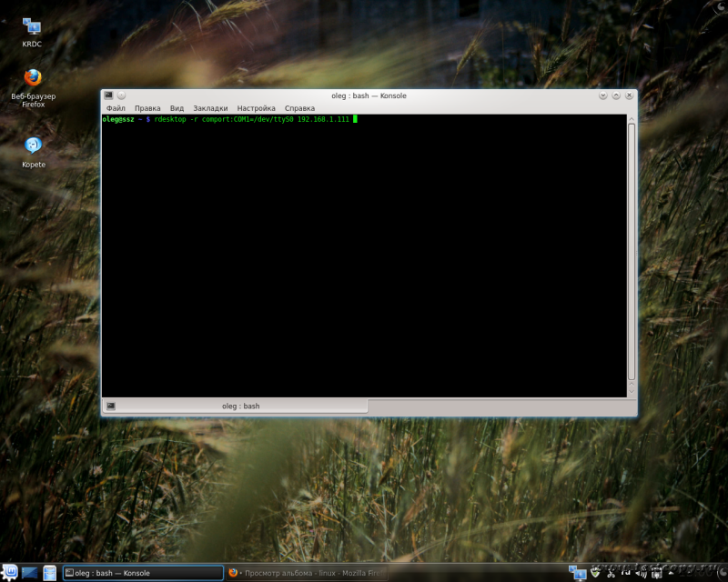Open the file manager icon in the panel
The image size is (728, 582).
click(50, 573)
